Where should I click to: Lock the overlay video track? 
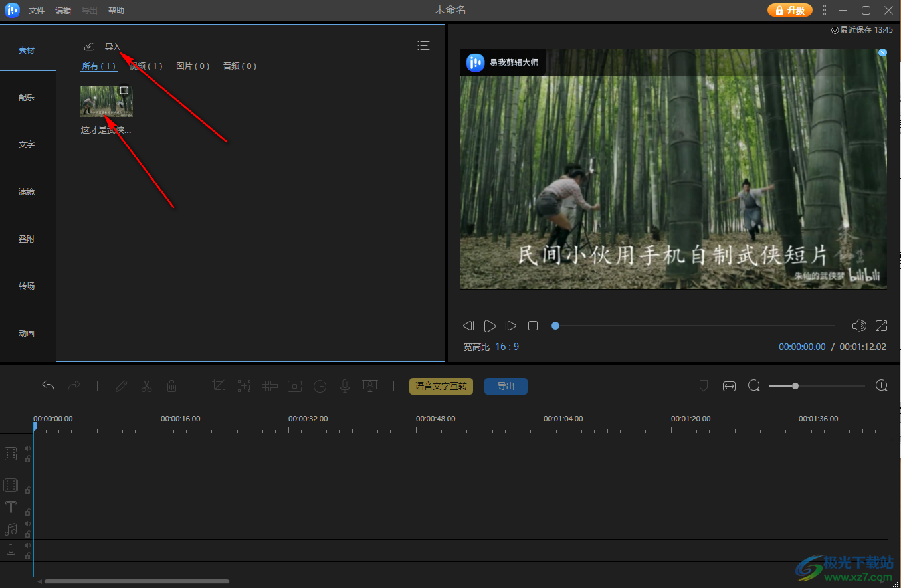(27, 490)
